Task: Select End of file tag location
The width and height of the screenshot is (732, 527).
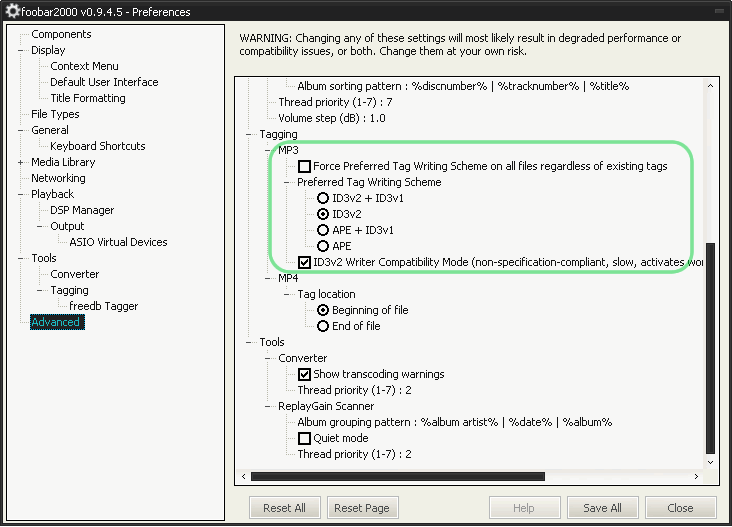Action: coord(323,326)
